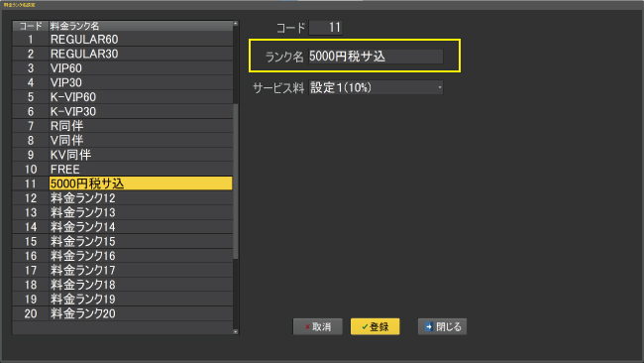Select the highlighted 5000円税サ込 row
644x363 pixels.
123,183
